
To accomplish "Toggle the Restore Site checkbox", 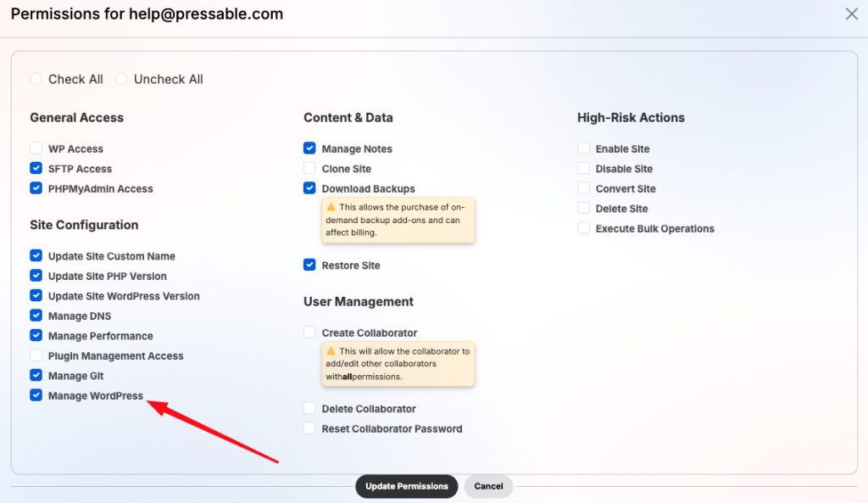I will (310, 265).
